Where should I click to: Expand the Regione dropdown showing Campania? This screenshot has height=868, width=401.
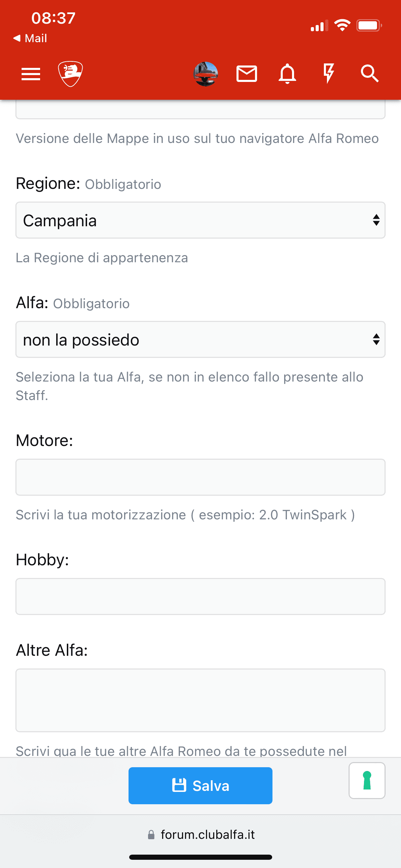click(x=200, y=220)
